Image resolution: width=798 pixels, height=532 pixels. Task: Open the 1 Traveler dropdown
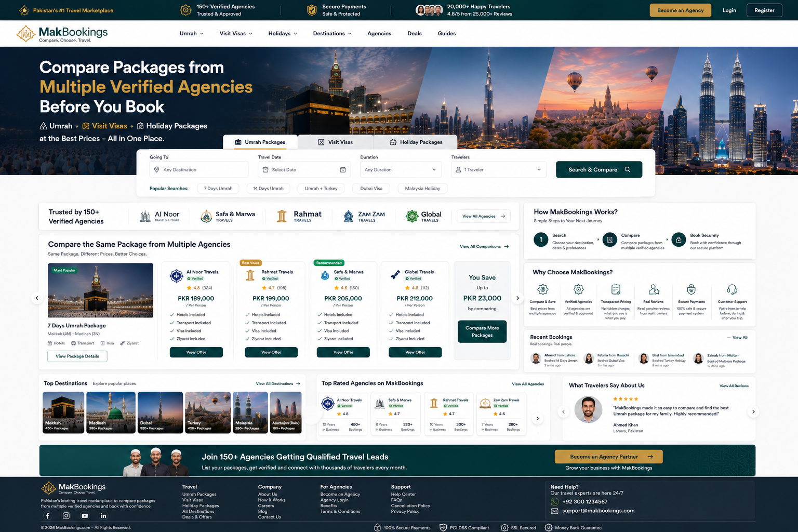(x=499, y=170)
